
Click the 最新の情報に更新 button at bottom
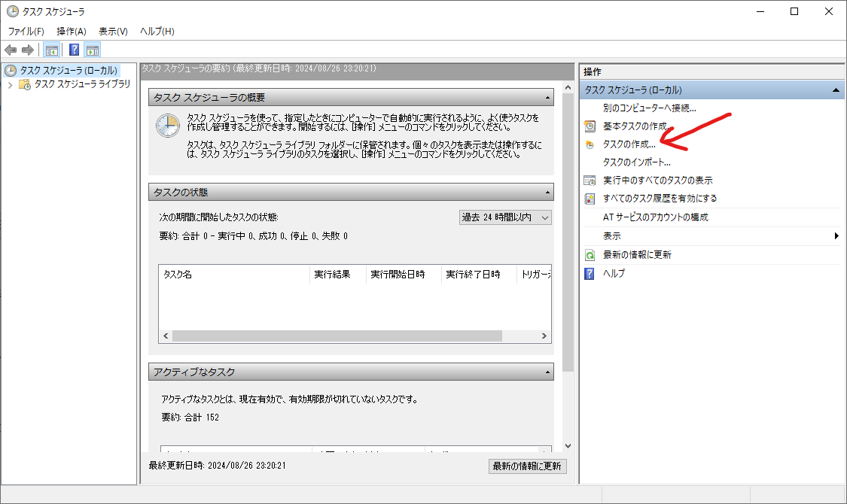526,466
